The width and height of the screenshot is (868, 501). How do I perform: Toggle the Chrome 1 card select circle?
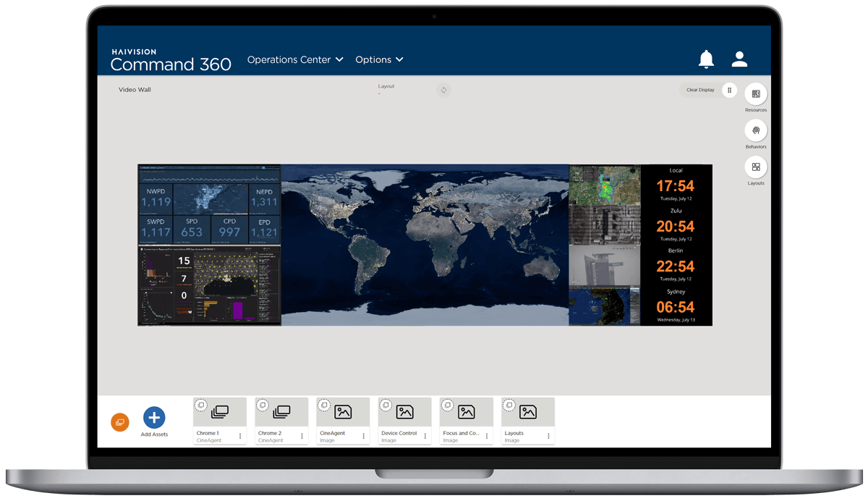(x=201, y=405)
